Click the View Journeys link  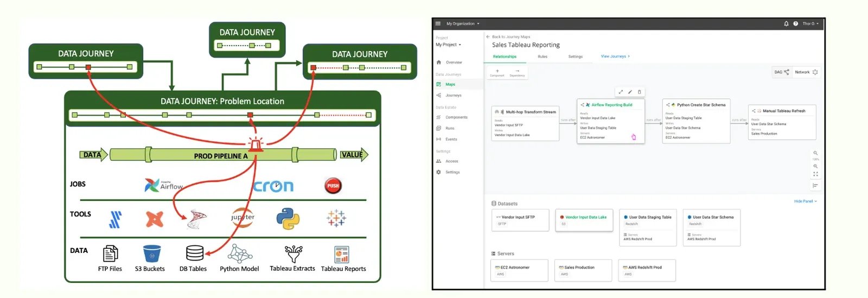[x=615, y=56]
